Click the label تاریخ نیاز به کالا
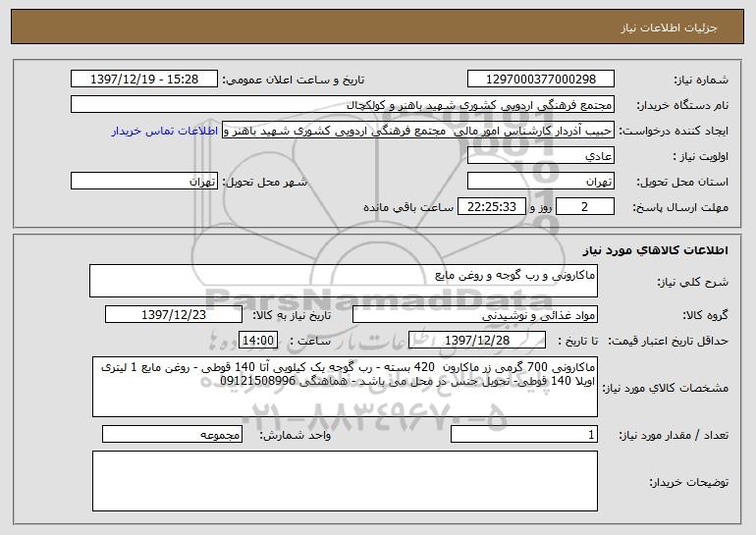This screenshot has width=756, height=535. [x=292, y=316]
